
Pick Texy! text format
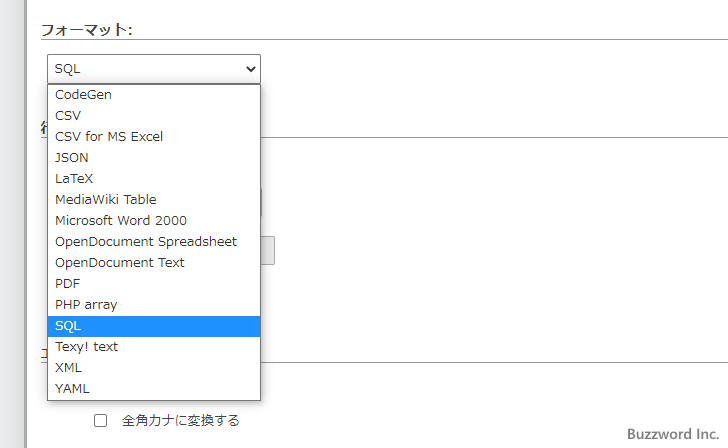tap(154, 347)
